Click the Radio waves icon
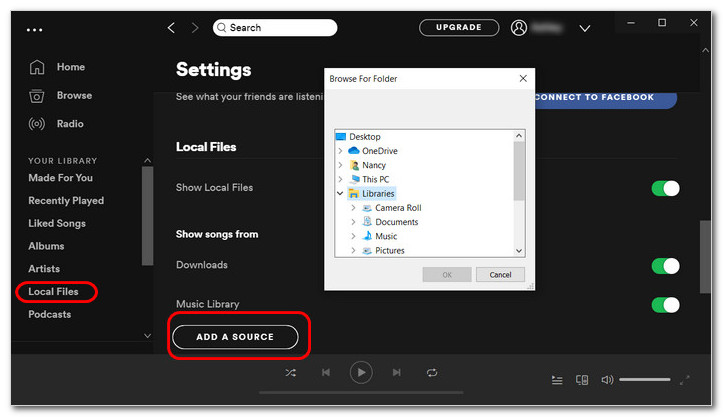 pyautogui.click(x=37, y=124)
